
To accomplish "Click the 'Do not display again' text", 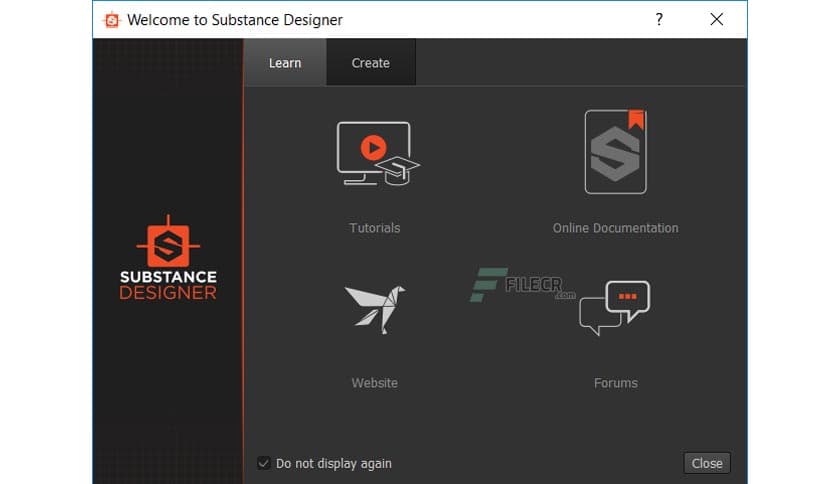I will coord(334,463).
